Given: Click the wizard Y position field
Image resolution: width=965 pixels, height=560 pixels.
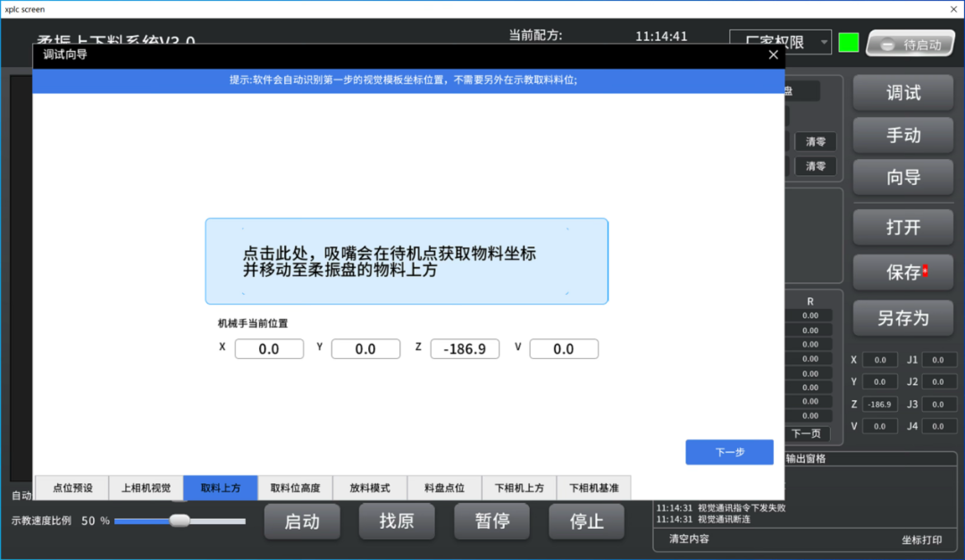Looking at the screenshot, I should (x=365, y=349).
